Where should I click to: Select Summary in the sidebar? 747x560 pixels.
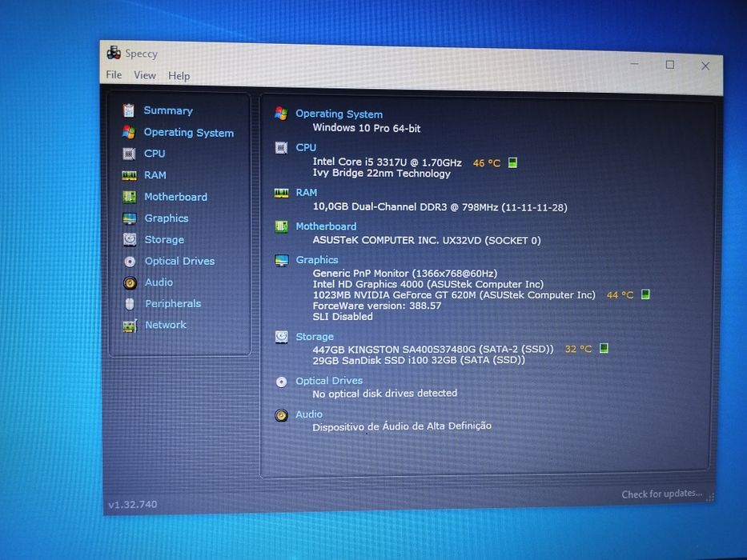click(168, 110)
